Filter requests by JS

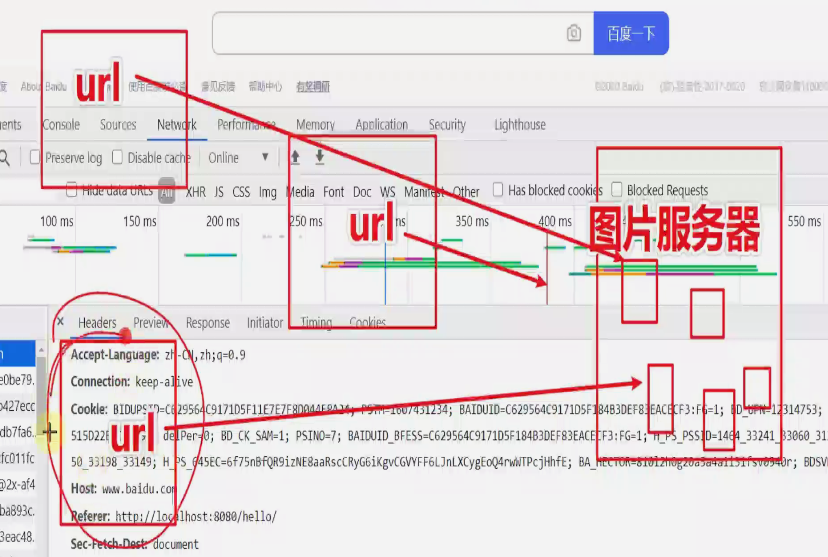point(219,192)
